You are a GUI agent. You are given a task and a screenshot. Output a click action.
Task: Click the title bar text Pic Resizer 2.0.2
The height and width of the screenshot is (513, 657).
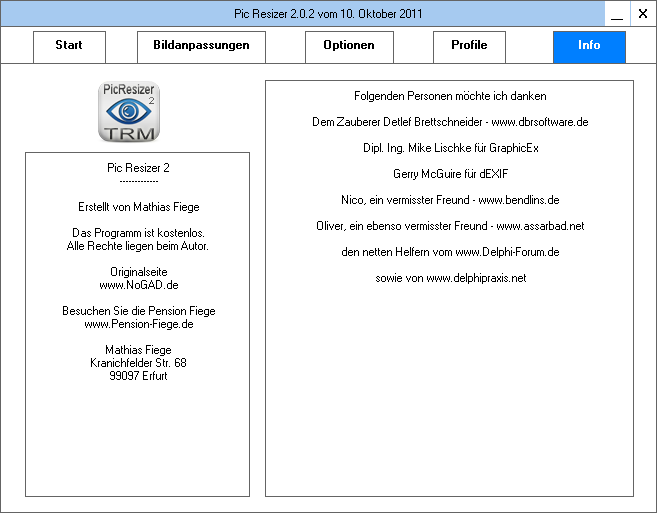pyautogui.click(x=328, y=14)
